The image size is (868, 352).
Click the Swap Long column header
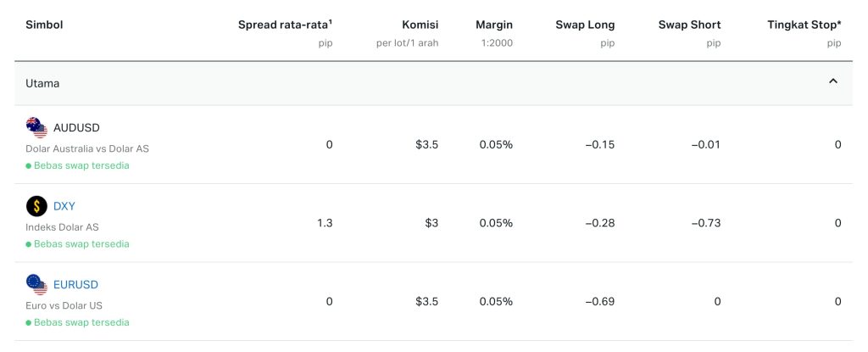(x=585, y=25)
